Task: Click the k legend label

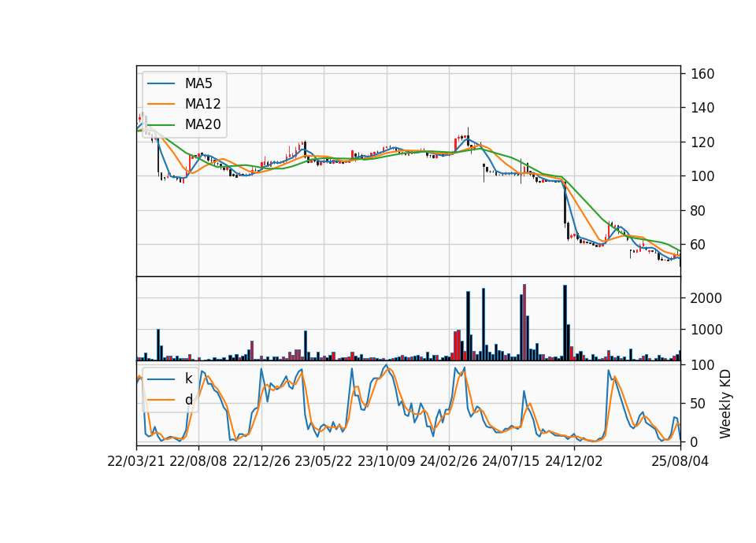Action: coord(188,379)
